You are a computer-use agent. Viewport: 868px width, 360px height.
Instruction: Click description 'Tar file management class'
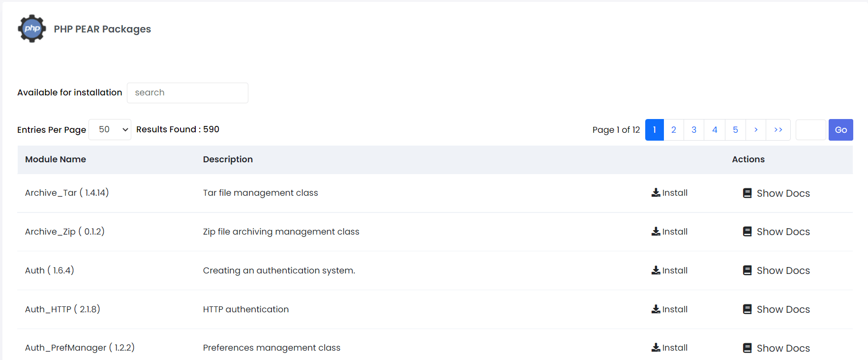point(261,193)
